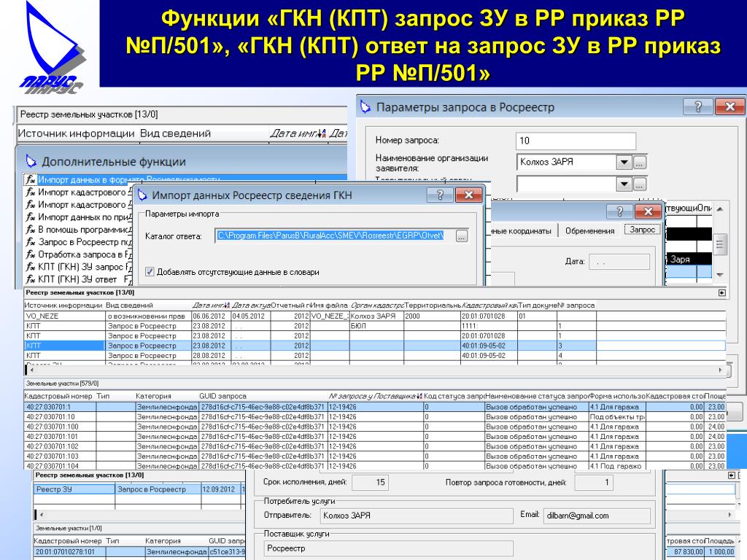Click Вызов обработан успешно for 40:27:030701:102
Viewport: 747px width, 560px height.
click(536, 447)
